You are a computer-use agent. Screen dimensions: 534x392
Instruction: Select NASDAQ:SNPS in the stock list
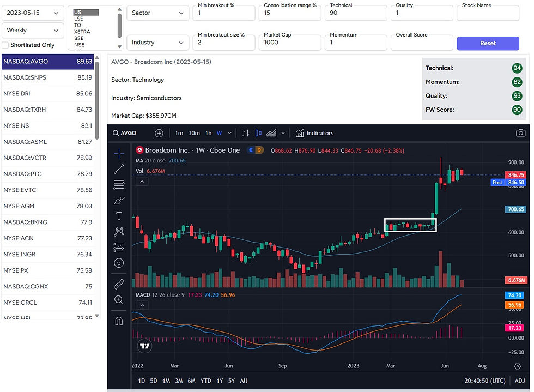point(48,78)
